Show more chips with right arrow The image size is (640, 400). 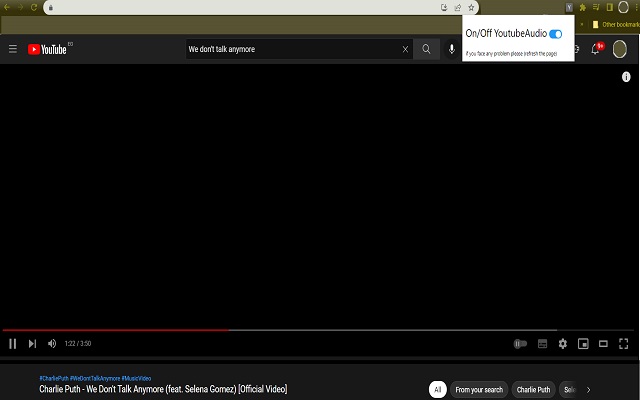(589, 389)
